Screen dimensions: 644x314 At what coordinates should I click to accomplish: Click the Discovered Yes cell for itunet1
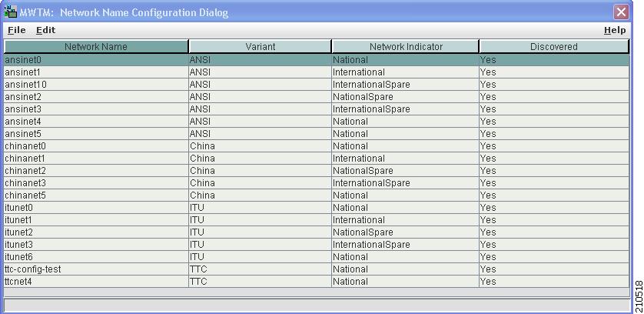554,220
